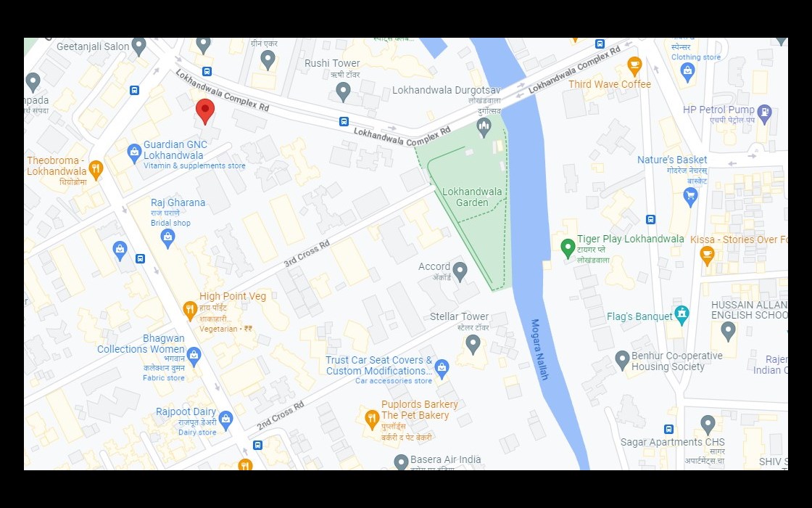Viewport: 812px width, 508px height.
Task: Click the Mogara Nallah waterway label
Action: 539,349
